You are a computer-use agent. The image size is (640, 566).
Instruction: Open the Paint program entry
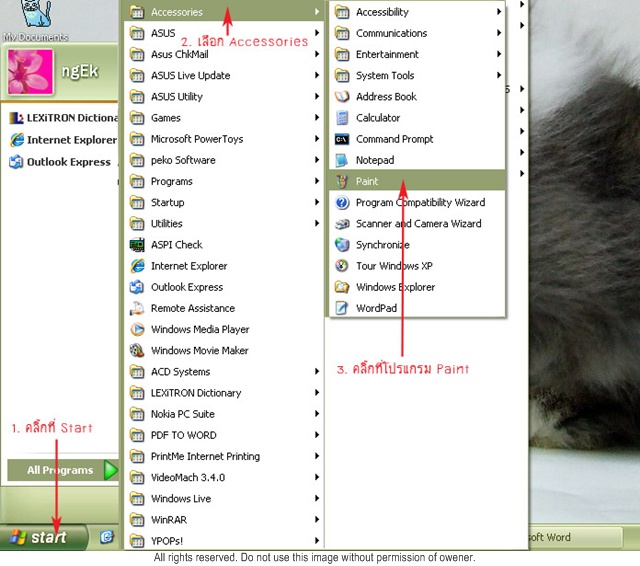click(x=417, y=181)
